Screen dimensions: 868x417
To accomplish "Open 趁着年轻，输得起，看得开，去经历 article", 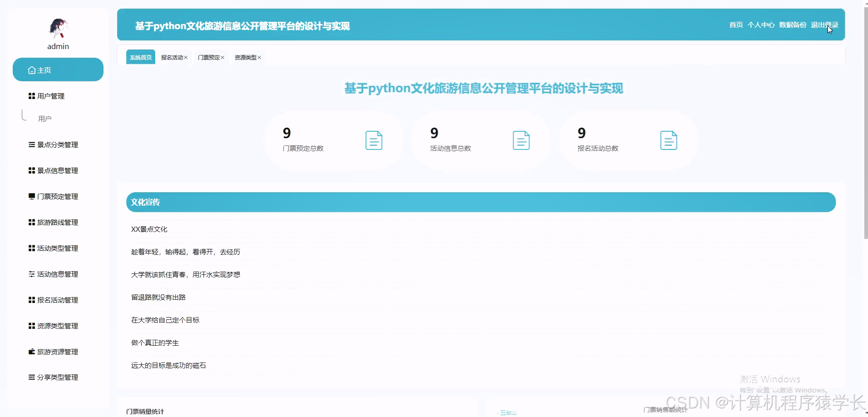I will click(x=186, y=252).
